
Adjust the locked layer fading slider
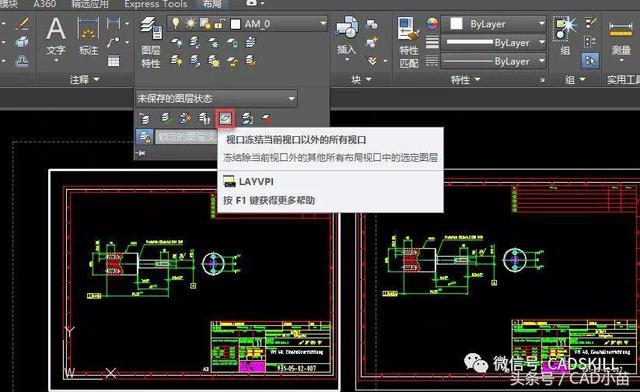click(x=186, y=136)
